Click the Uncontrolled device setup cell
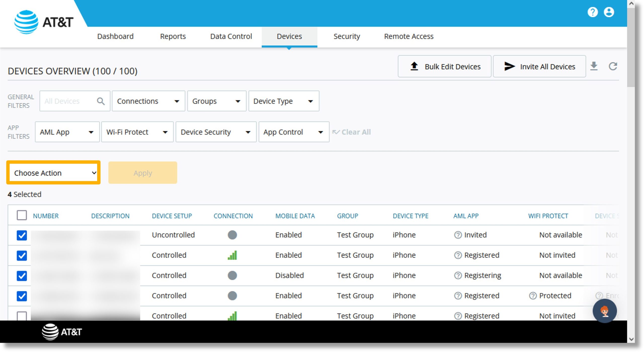This screenshot has width=644, height=352. (x=173, y=235)
